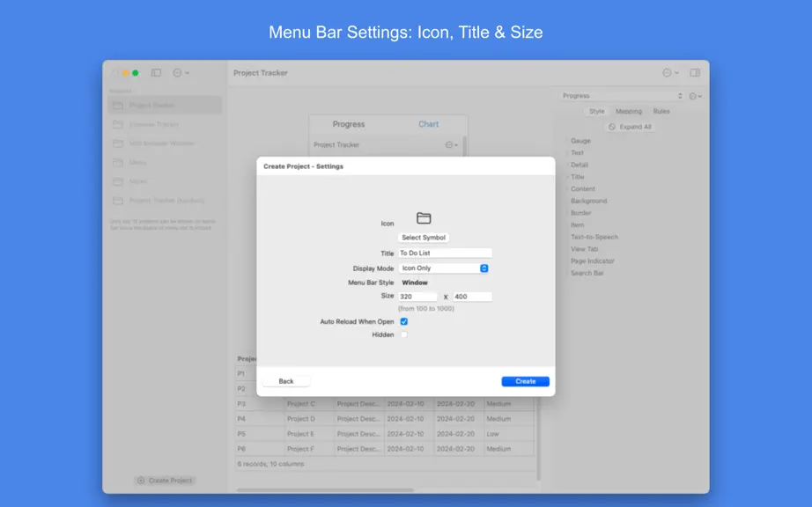Viewport: 812px width, 507px height.
Task: Toggle the left sidebar icon in the toolbar
Action: [x=156, y=73]
